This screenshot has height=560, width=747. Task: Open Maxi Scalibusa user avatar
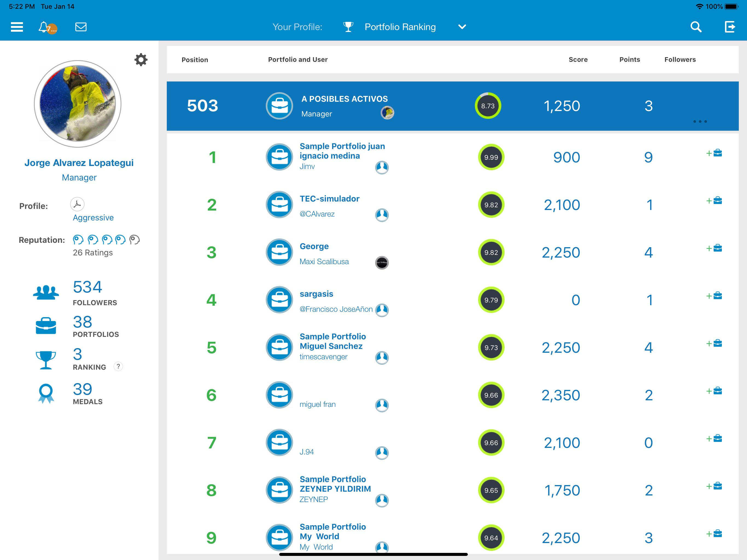382,263
